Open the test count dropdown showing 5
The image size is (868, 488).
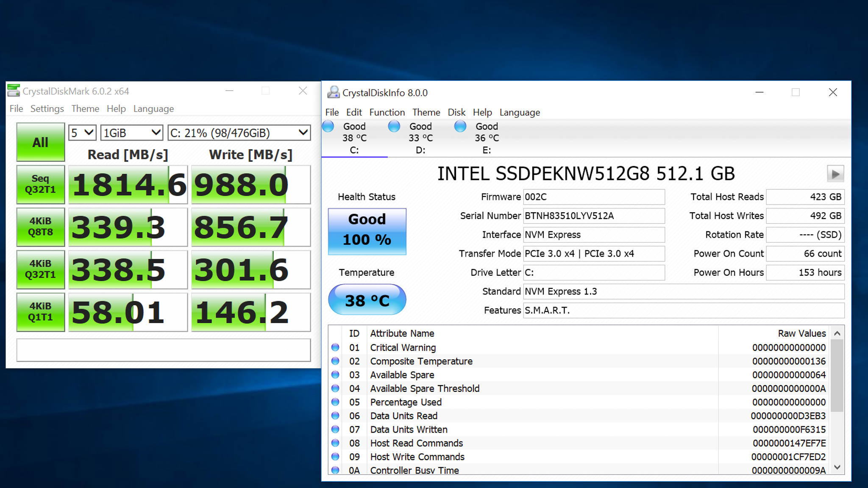point(82,133)
